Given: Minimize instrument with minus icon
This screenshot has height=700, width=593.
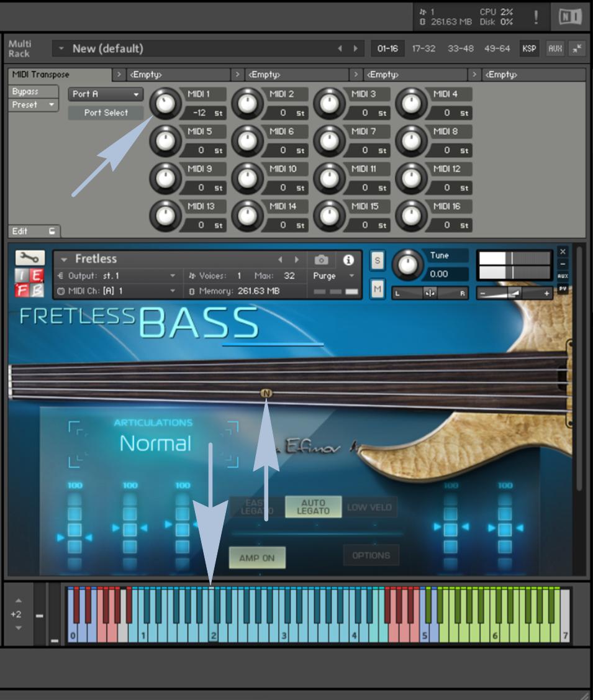Looking at the screenshot, I should [563, 264].
